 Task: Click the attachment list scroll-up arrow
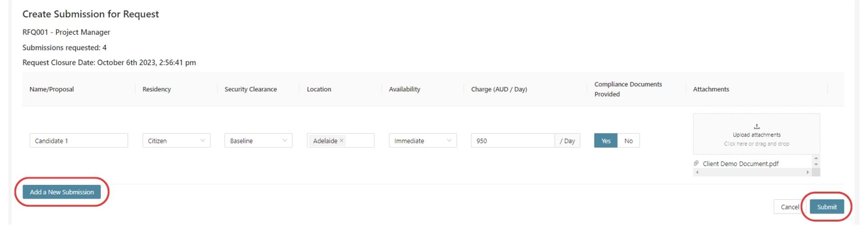pyautogui.click(x=816, y=158)
